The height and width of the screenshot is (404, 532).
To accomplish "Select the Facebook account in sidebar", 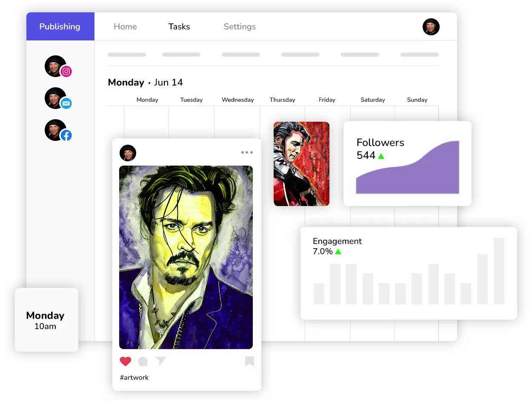I will point(57,130).
